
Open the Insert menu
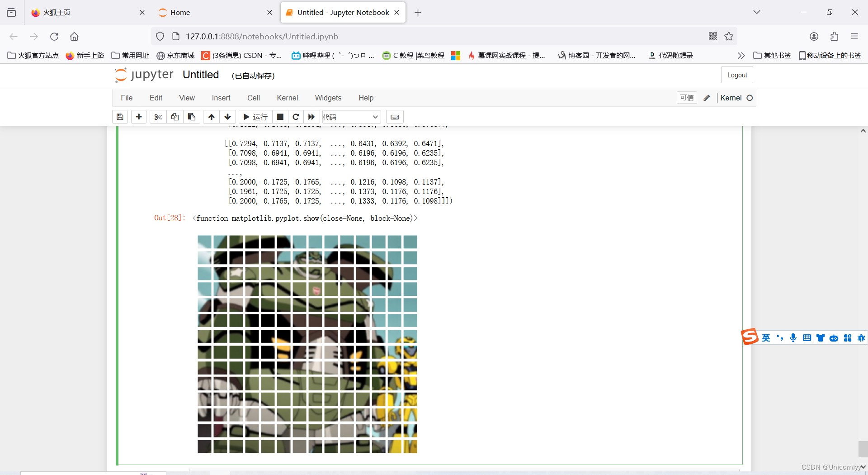click(221, 98)
